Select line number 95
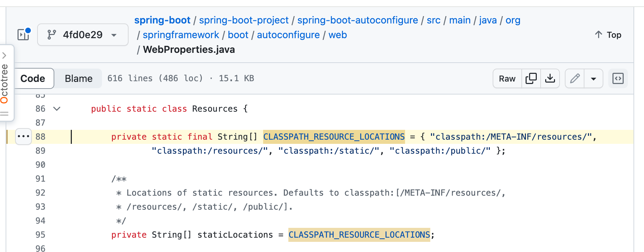Viewport: 644px width, 252px height. coord(40,235)
